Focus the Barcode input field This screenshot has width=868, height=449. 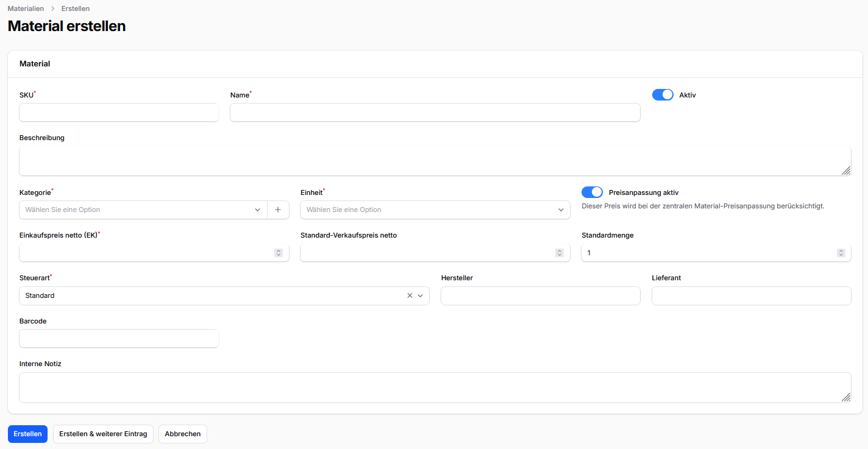tap(119, 338)
